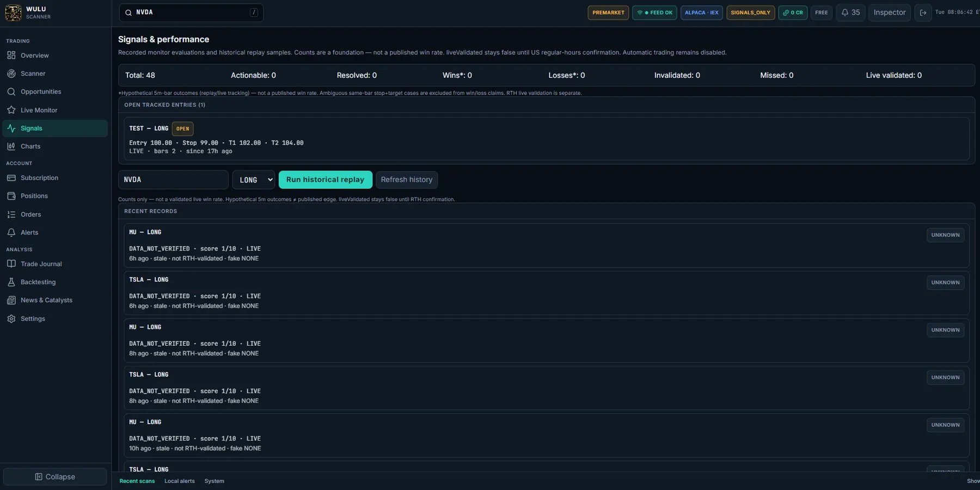Click the ALPACA · IEX badge
This screenshot has width=980, height=490.
(x=702, y=13)
